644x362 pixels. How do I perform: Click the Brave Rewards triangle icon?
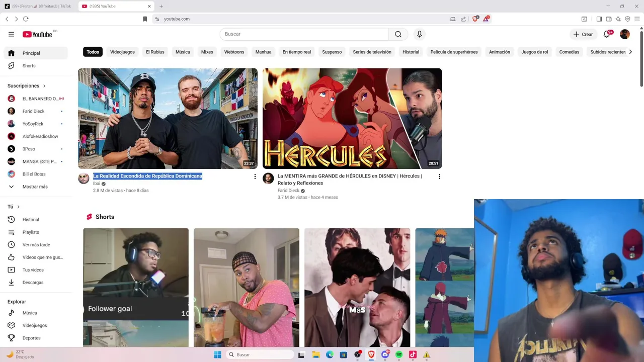[x=486, y=19]
